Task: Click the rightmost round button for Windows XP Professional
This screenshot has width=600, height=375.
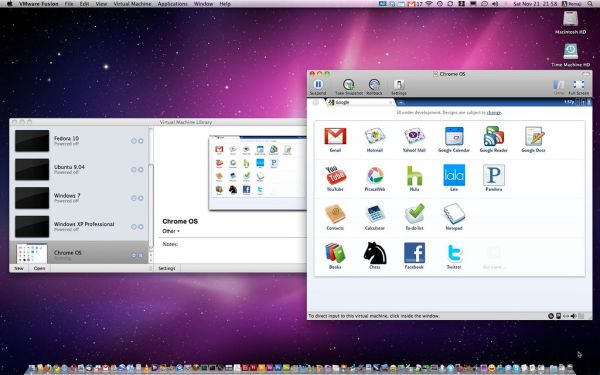Action: point(141,227)
